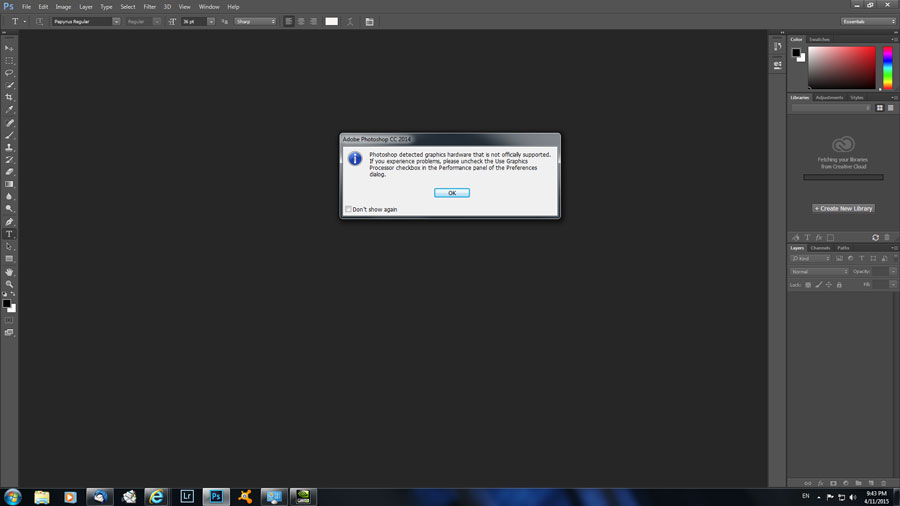This screenshot has height=506, width=900.
Task: Click the Create New Library button
Action: pos(844,208)
